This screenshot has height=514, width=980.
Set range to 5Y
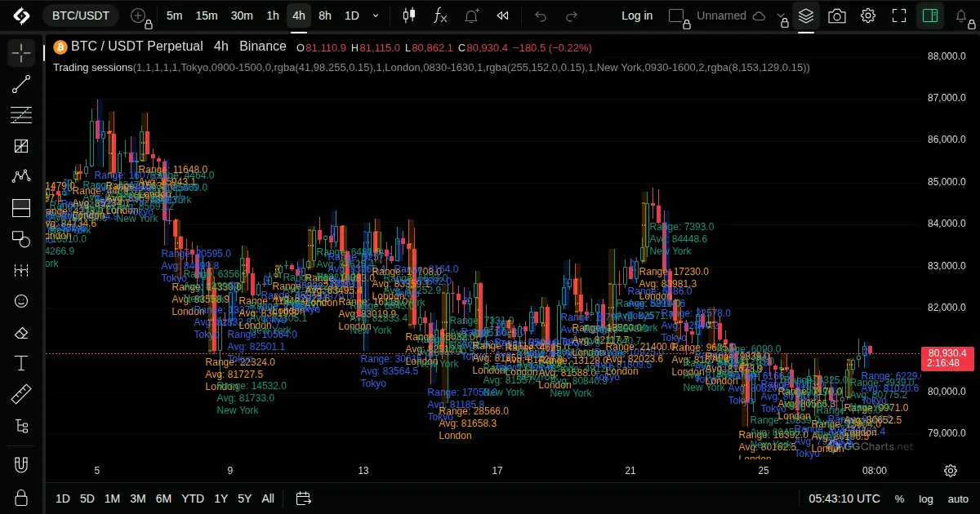[x=244, y=498]
